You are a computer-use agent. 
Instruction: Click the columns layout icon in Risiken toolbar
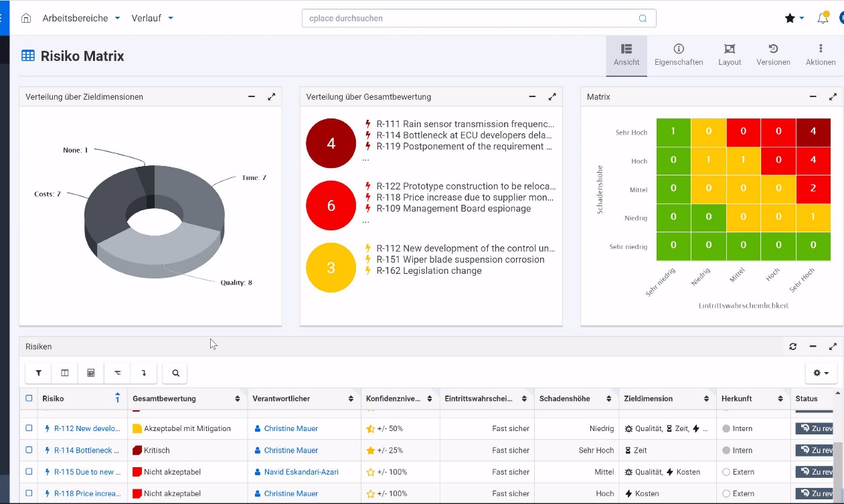pos(65,373)
